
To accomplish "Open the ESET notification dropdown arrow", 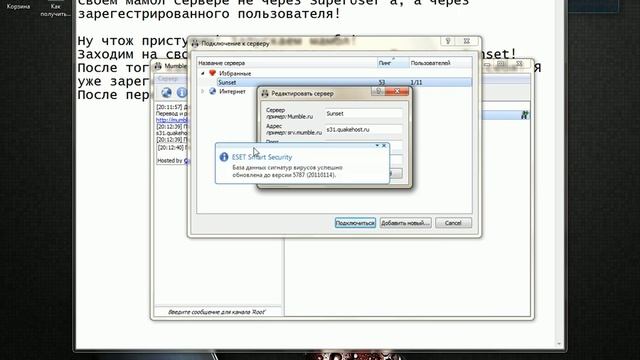I will coord(377,145).
